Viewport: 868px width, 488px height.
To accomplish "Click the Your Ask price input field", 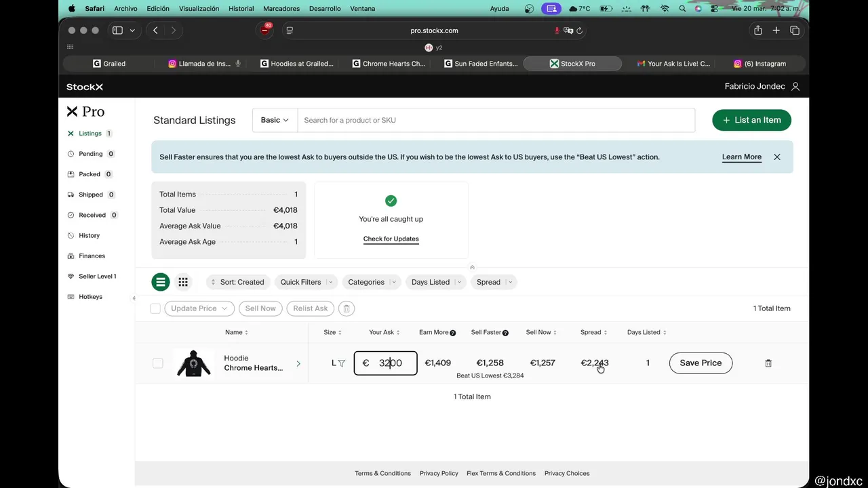I will pyautogui.click(x=385, y=363).
